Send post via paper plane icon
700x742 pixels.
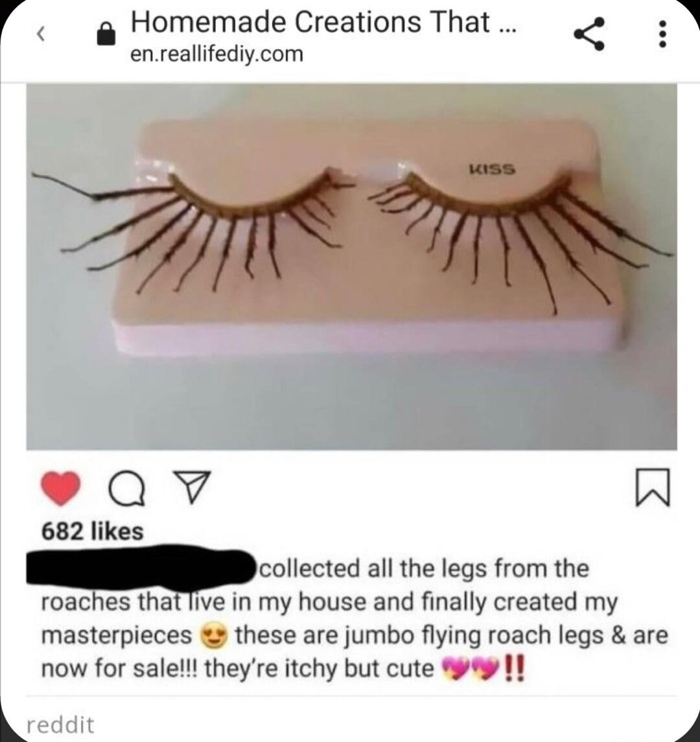click(191, 487)
